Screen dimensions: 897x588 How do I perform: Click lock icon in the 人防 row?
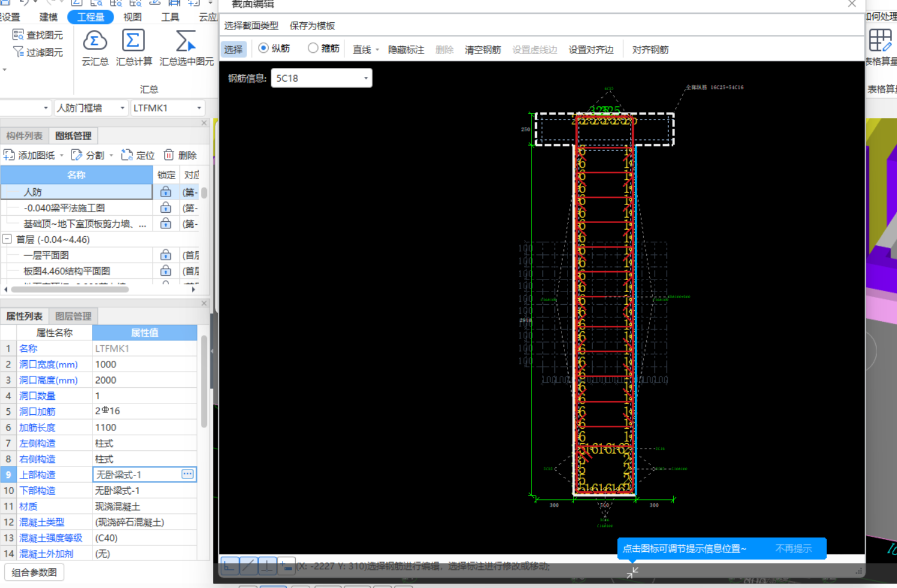tap(165, 192)
